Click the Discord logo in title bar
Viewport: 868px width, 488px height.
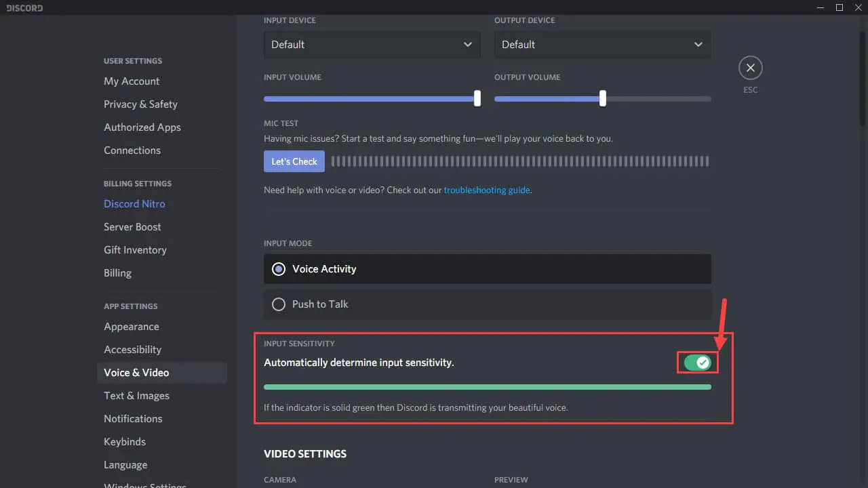[x=24, y=8]
